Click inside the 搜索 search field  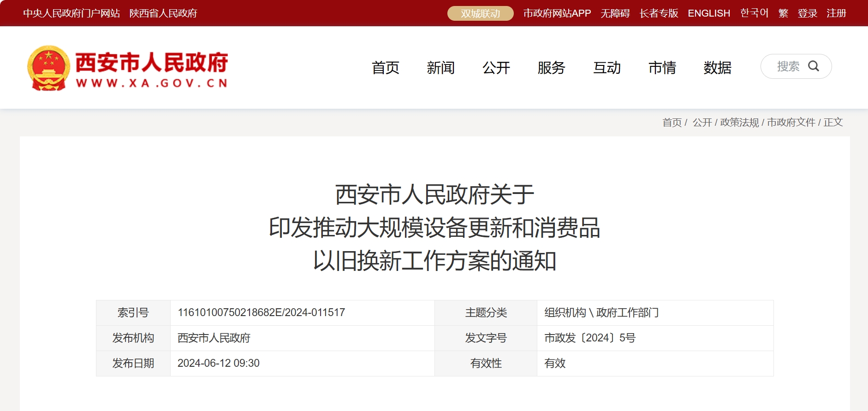pyautogui.click(x=788, y=66)
